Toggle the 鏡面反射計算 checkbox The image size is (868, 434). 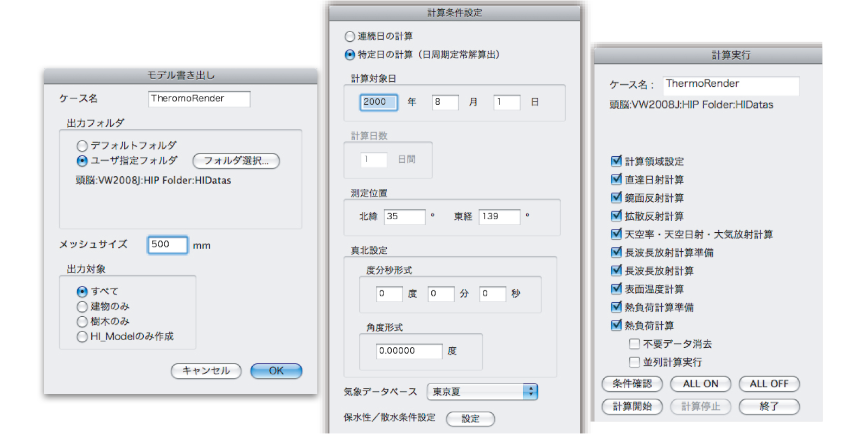(616, 197)
